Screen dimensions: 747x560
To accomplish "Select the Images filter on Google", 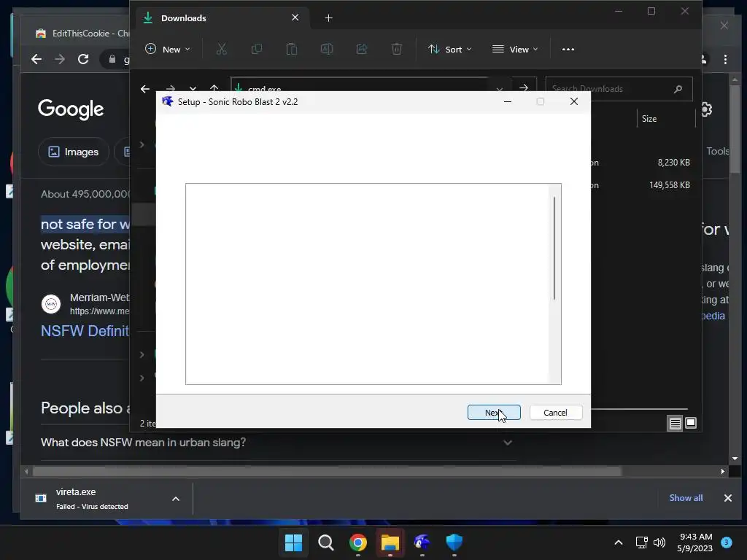I will pos(74,152).
